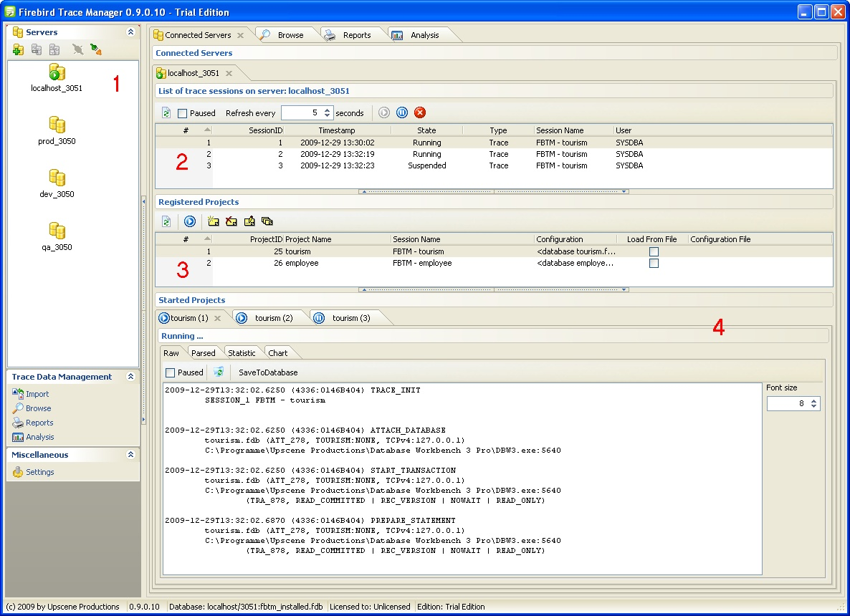
Task: Close the Connected Servers tab
Action: click(x=240, y=35)
